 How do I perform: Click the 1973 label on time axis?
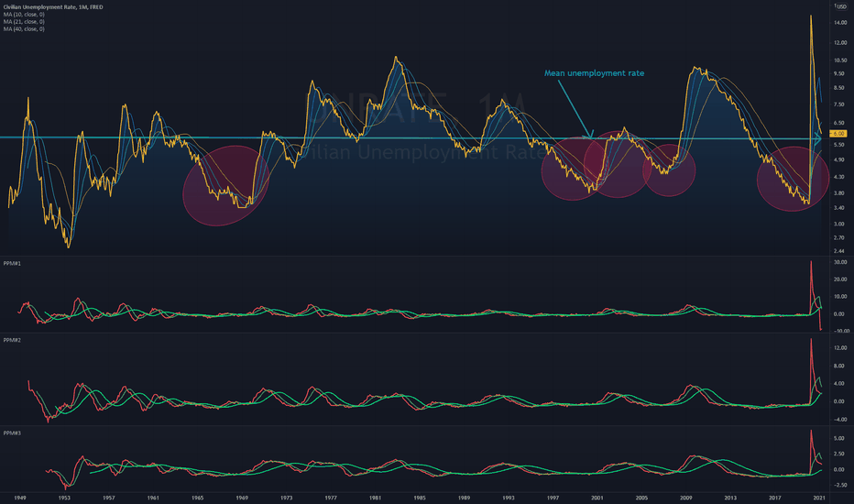[287, 498]
